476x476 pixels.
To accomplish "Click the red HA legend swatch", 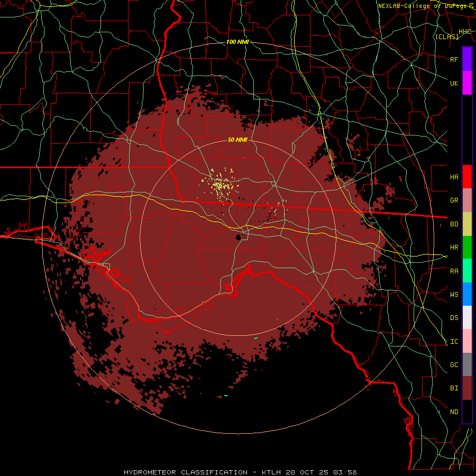I will pyautogui.click(x=467, y=177).
